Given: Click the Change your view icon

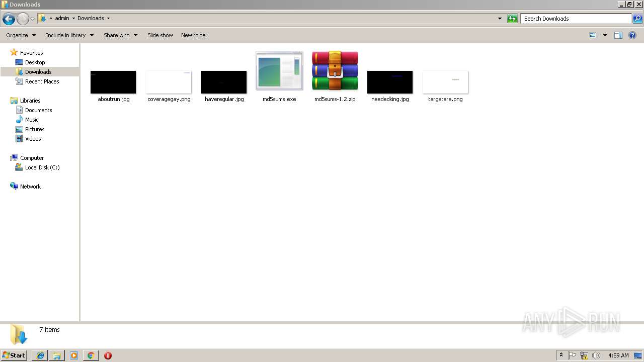Looking at the screenshot, I should (x=593, y=35).
